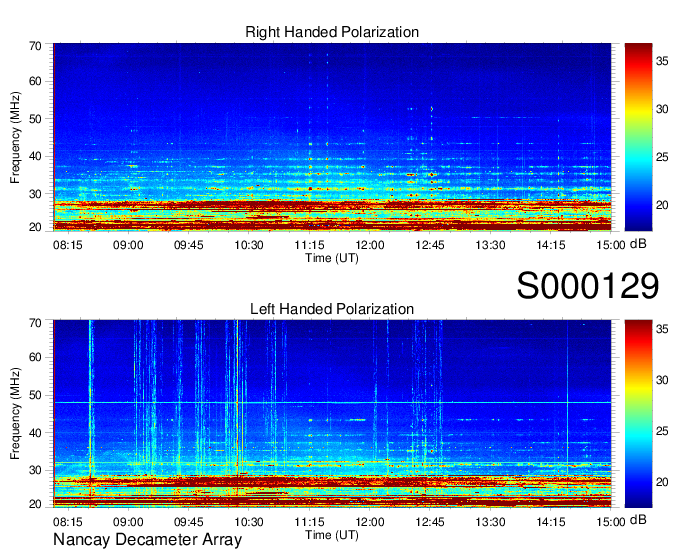Click the 35 value on upper colorbar
680x552 pixels.
pos(662,61)
